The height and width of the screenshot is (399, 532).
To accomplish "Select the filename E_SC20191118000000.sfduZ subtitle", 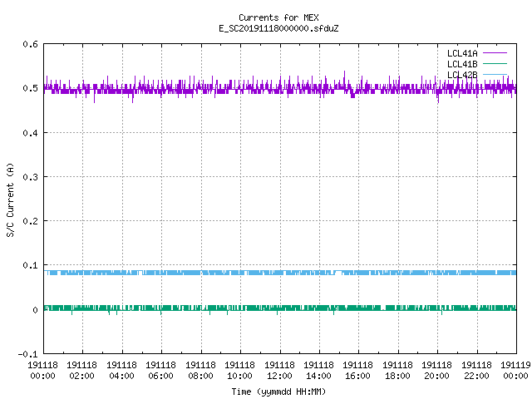I will (x=278, y=28).
